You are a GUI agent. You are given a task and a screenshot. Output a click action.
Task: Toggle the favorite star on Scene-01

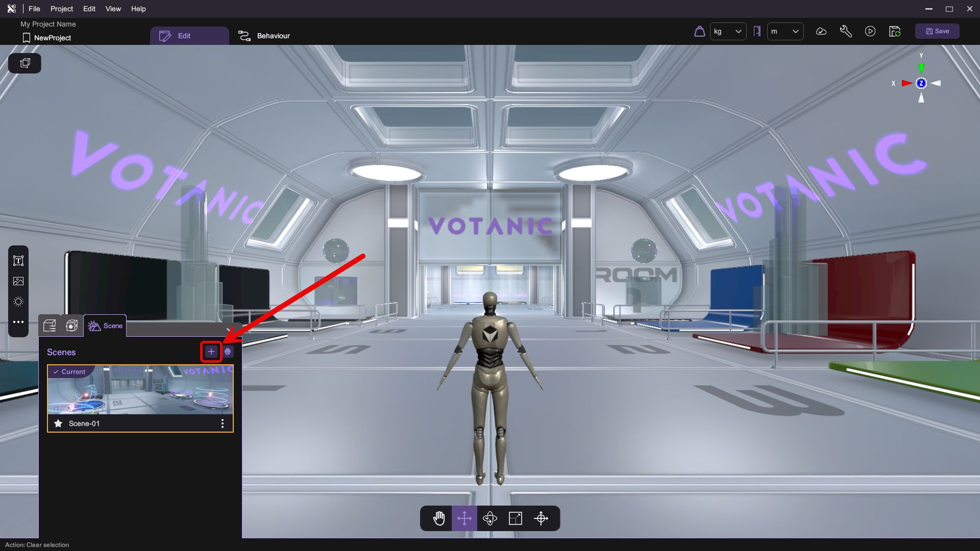pyautogui.click(x=58, y=423)
